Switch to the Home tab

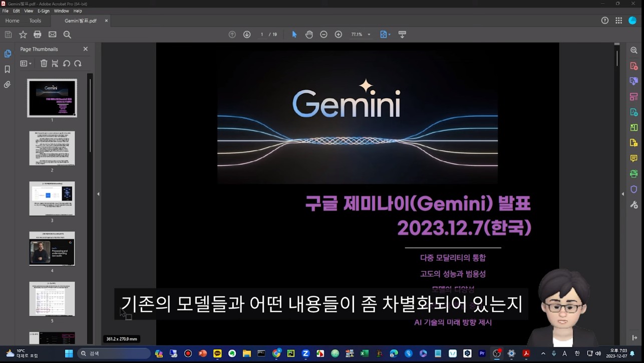(12, 21)
